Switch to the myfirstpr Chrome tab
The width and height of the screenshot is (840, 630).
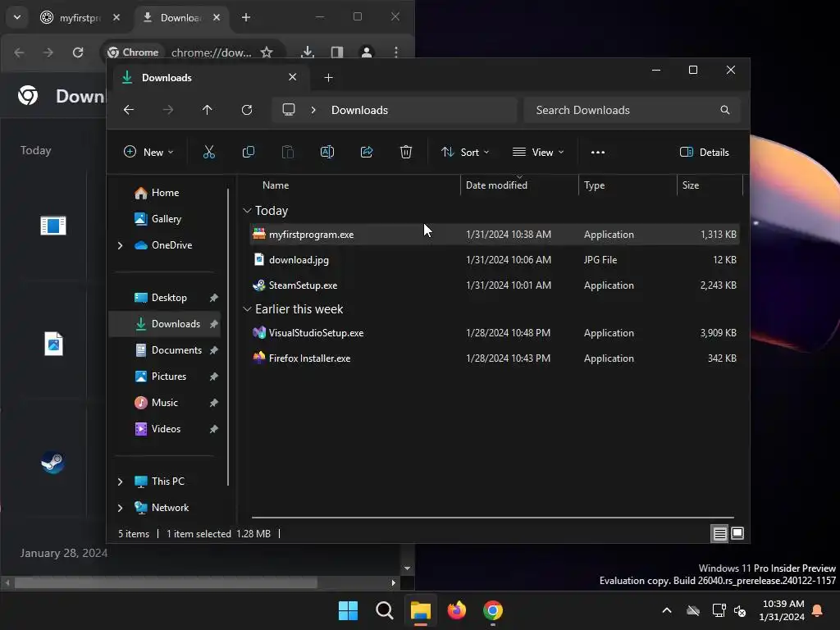point(80,18)
